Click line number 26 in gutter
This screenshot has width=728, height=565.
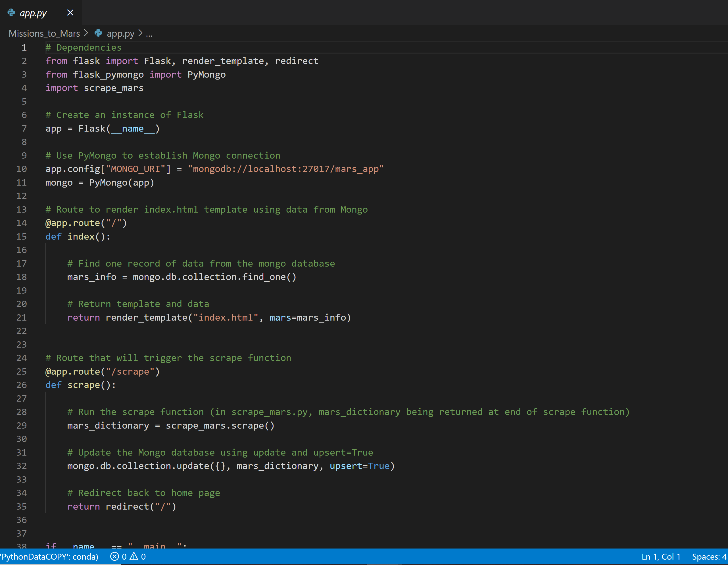22,385
